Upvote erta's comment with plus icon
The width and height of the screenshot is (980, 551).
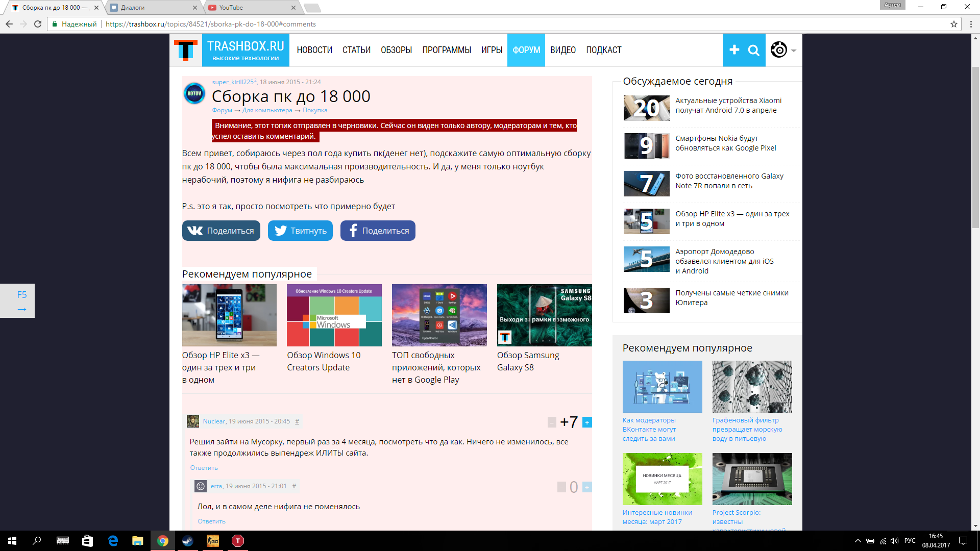[x=587, y=487]
